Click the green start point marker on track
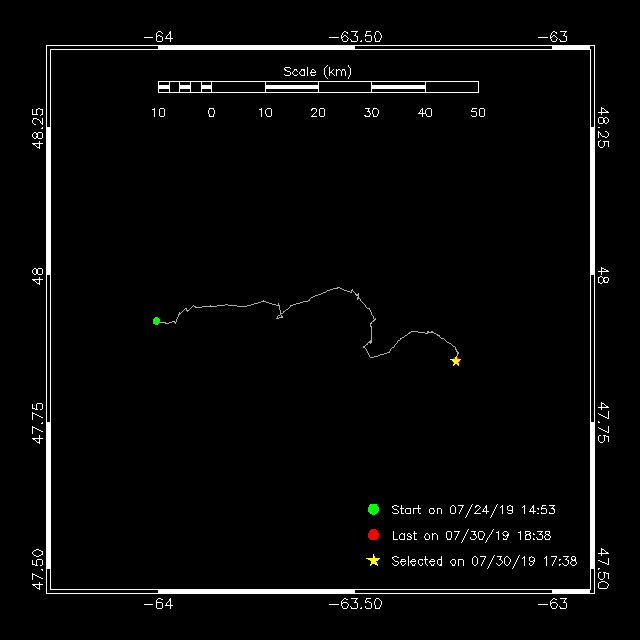640x640 pixels. [156, 321]
